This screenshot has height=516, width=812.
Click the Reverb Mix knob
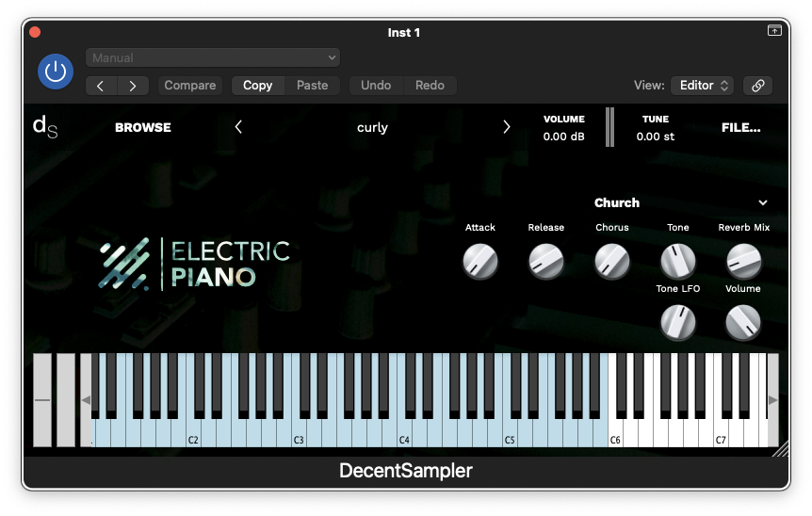click(x=743, y=262)
